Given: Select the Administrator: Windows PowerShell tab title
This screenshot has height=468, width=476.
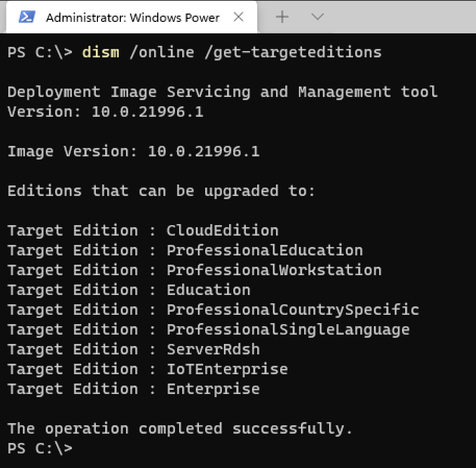Looking at the screenshot, I should [132, 18].
